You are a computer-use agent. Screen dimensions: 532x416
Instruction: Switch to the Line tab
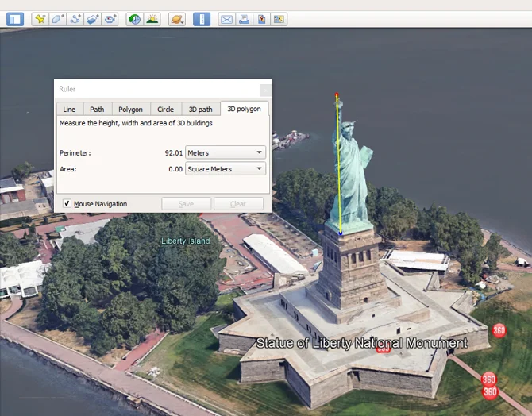coord(69,110)
